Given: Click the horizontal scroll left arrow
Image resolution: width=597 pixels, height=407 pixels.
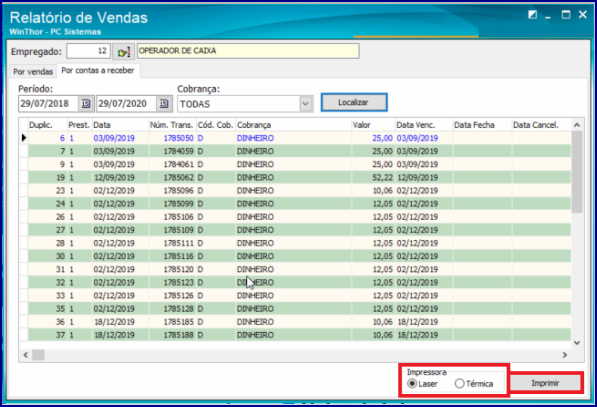Looking at the screenshot, I should (x=26, y=355).
